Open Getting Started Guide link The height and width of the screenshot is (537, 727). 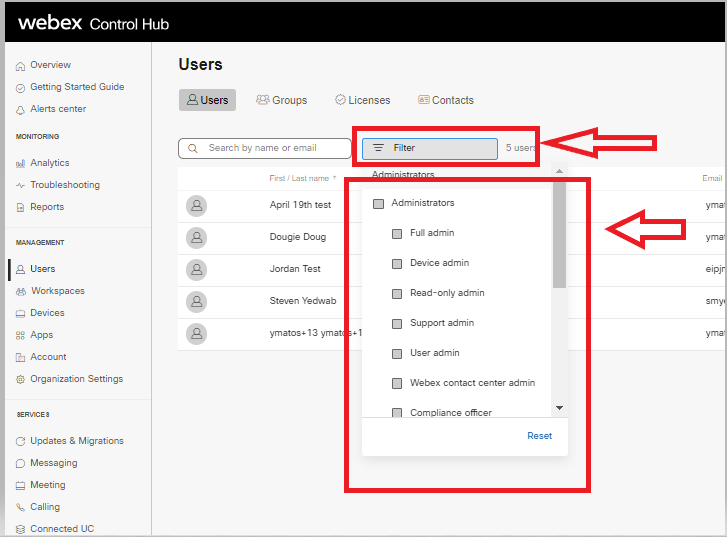pyautogui.click(x=77, y=87)
